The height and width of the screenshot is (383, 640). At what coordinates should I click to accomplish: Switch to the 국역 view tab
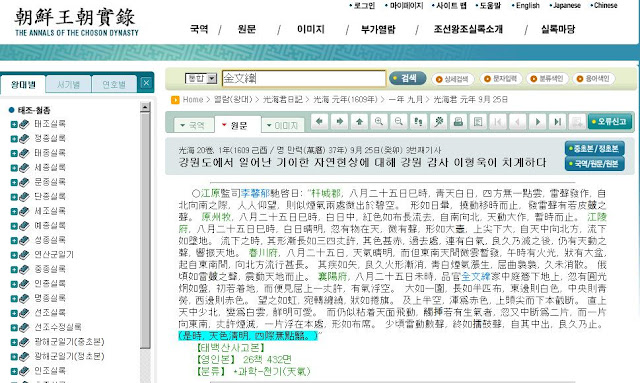tap(193, 125)
